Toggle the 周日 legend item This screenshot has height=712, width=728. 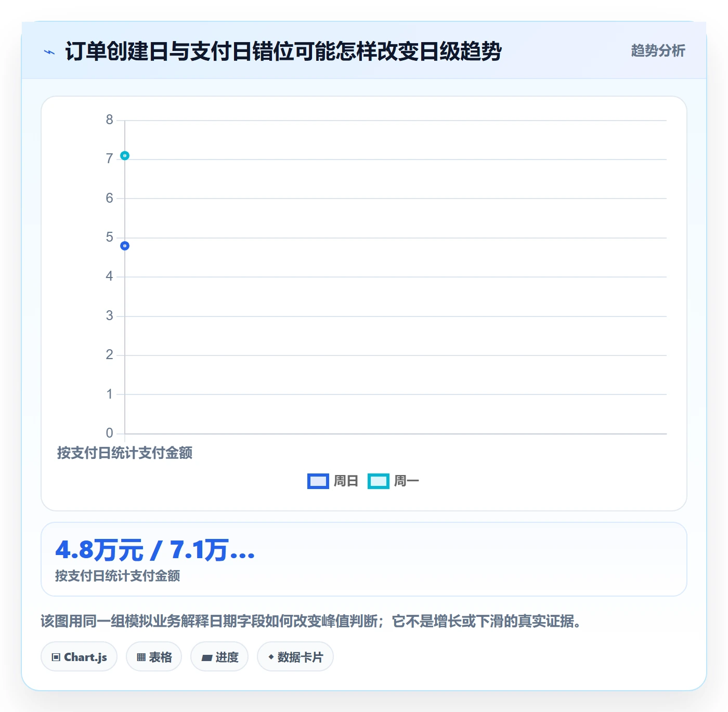coord(333,481)
